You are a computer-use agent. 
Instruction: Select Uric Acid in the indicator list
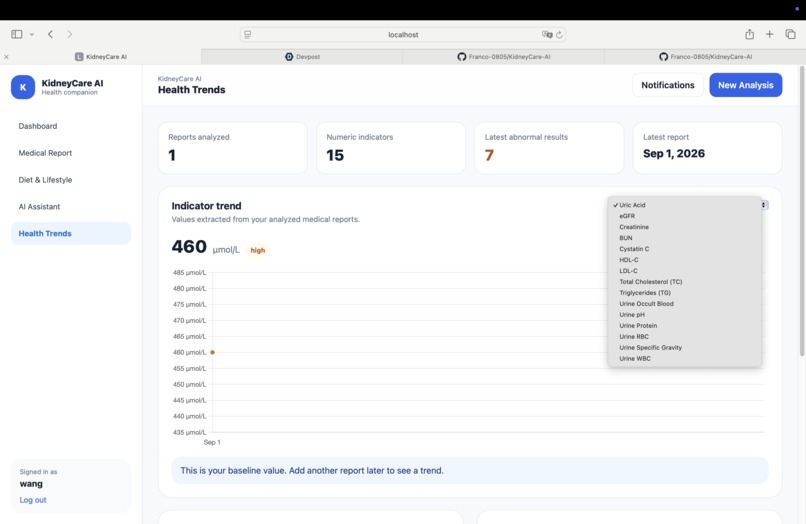[684, 205]
